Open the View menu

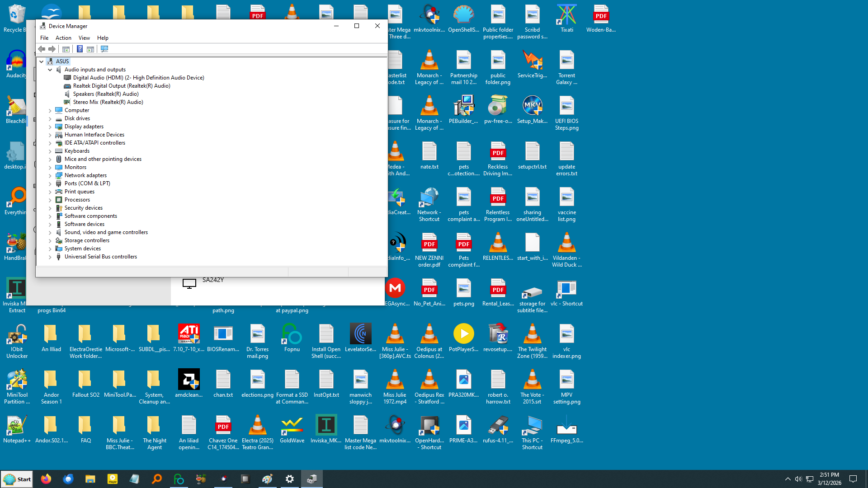point(84,38)
